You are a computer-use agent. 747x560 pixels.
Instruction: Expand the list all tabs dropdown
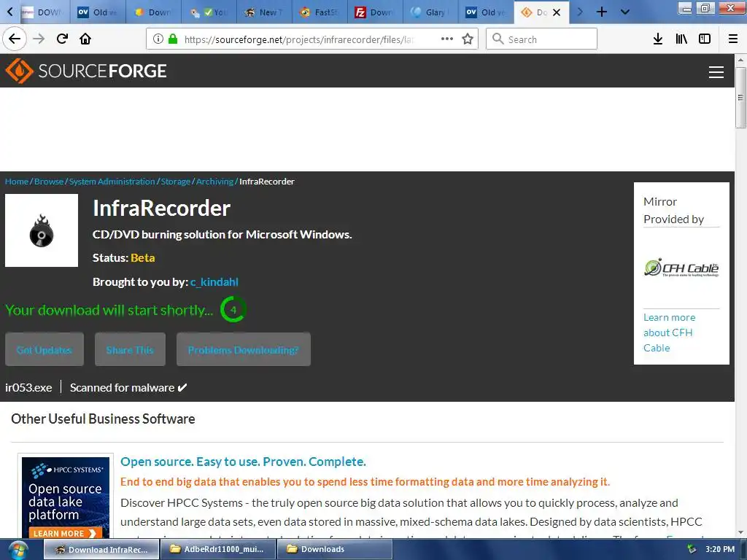pyautogui.click(x=625, y=12)
